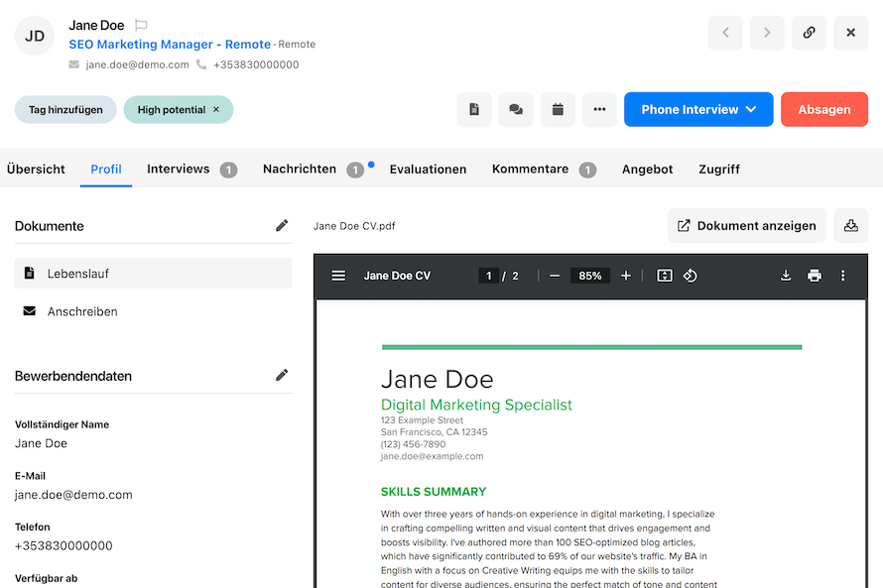Copy candidate link icon

click(x=810, y=33)
